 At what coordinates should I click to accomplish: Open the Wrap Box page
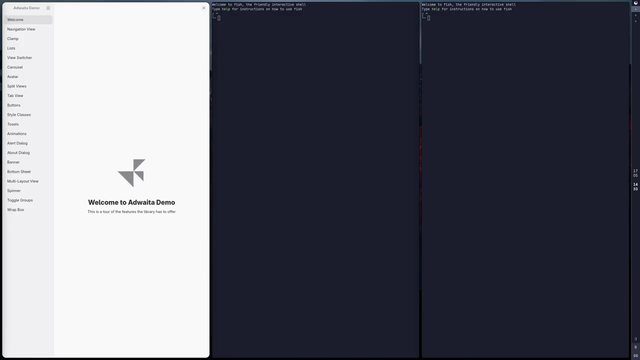tap(29, 209)
